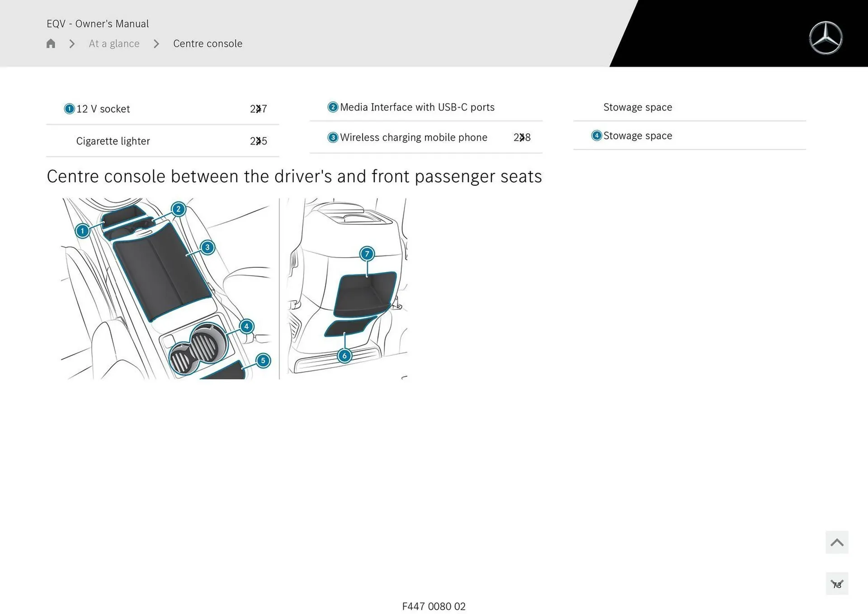Click callout marker 3 for wireless charging

click(332, 137)
